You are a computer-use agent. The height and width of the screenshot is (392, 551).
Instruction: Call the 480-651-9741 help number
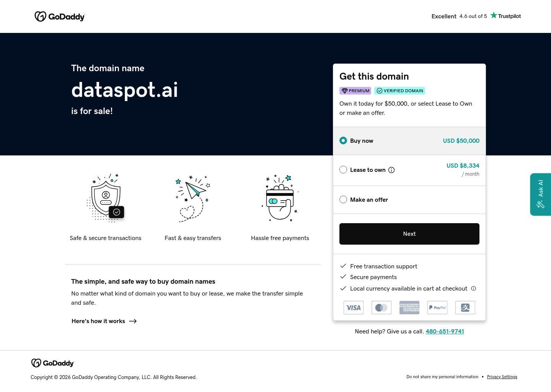point(445,331)
